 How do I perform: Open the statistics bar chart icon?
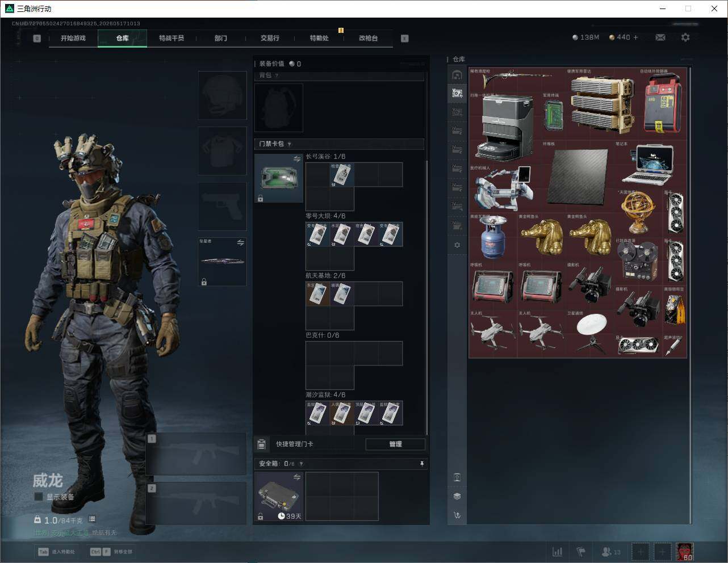click(x=558, y=552)
